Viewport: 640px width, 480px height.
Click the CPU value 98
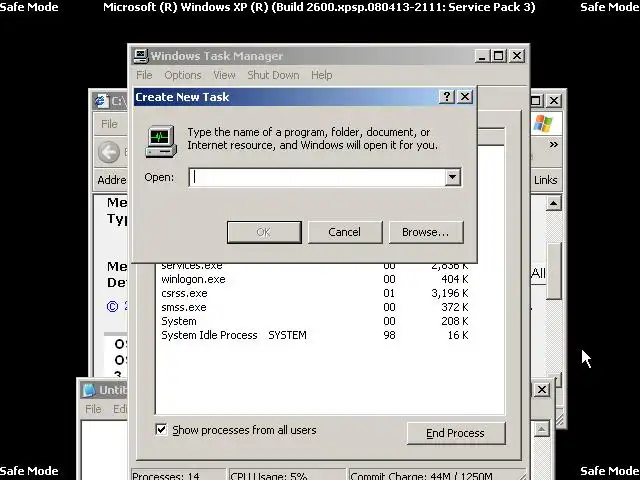point(389,335)
